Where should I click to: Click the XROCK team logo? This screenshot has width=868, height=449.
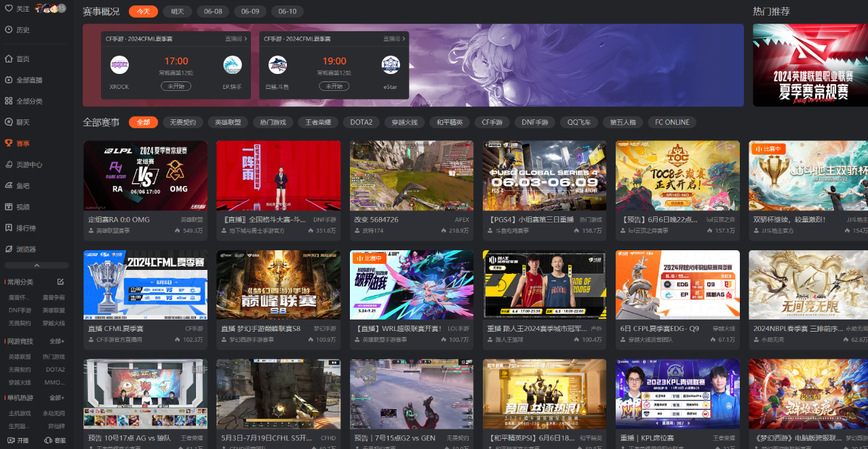pos(119,65)
